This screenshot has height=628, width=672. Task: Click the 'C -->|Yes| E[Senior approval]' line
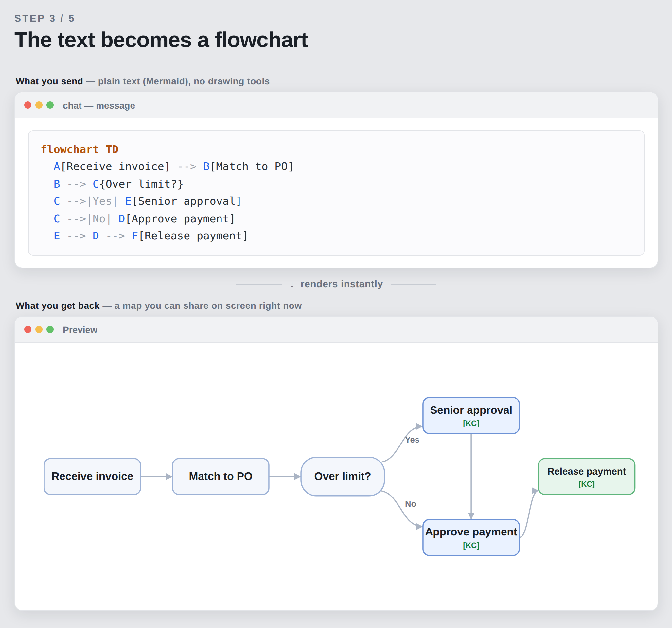pyautogui.click(x=147, y=201)
